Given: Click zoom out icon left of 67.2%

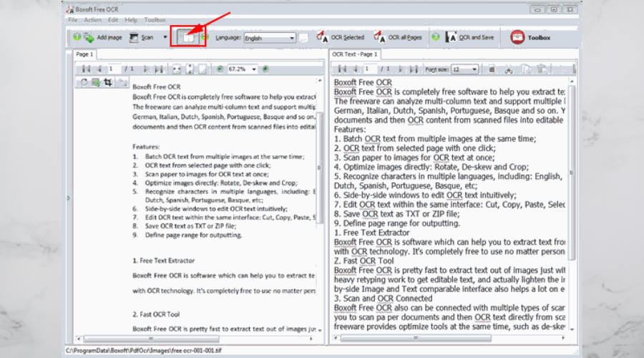Looking at the screenshot, I should click(x=220, y=69).
